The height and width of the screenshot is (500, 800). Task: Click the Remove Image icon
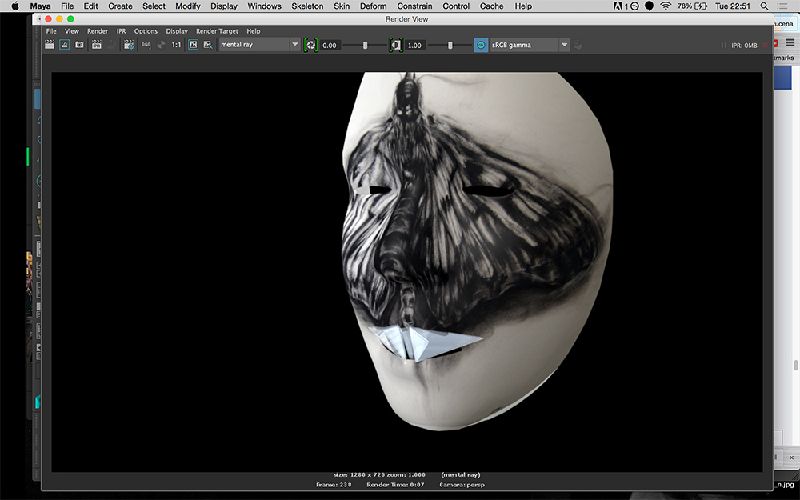[207, 45]
